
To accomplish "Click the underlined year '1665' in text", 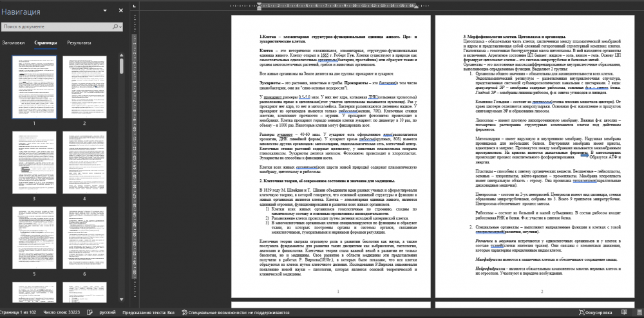I will (x=325, y=55).
